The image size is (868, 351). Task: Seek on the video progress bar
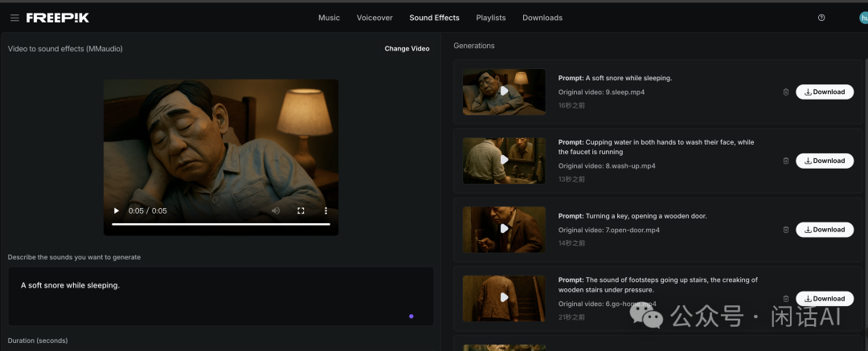[x=220, y=224]
